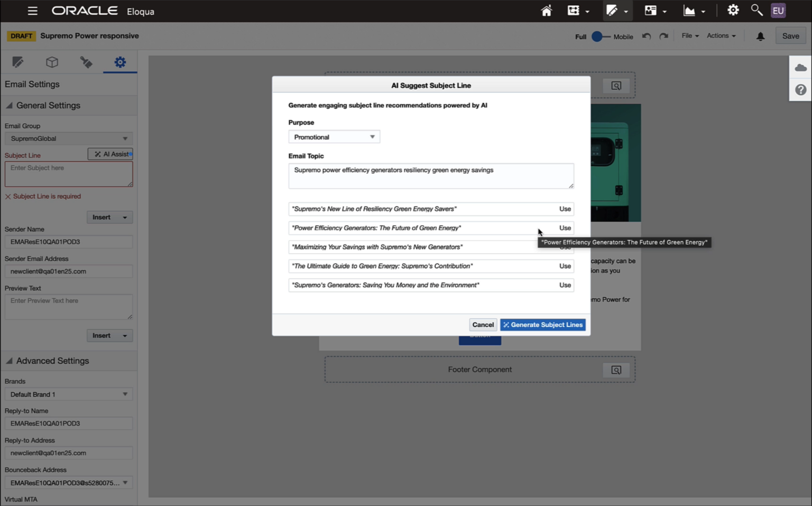
Task: Expand the Email Group SupremoGlobal dropdown
Action: coord(68,138)
